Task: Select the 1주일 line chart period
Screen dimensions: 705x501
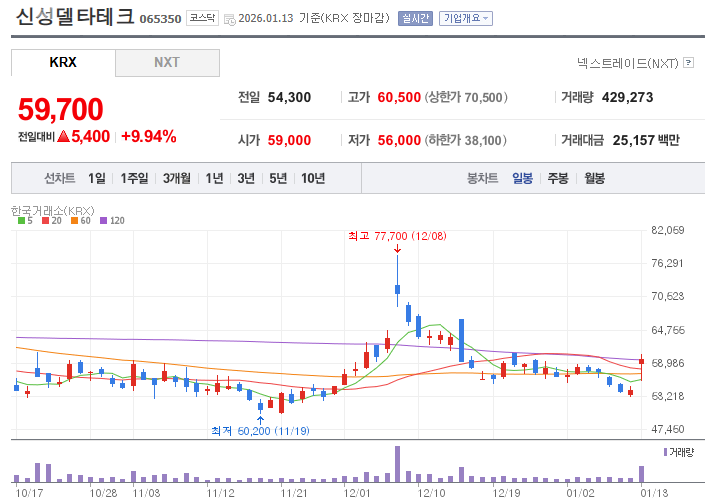Action: 134,179
